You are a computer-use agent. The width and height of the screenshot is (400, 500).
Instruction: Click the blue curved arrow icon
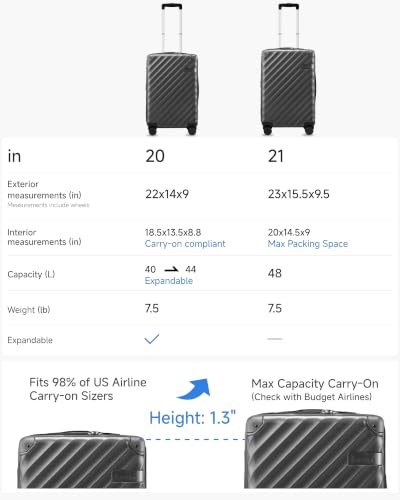coord(193,389)
